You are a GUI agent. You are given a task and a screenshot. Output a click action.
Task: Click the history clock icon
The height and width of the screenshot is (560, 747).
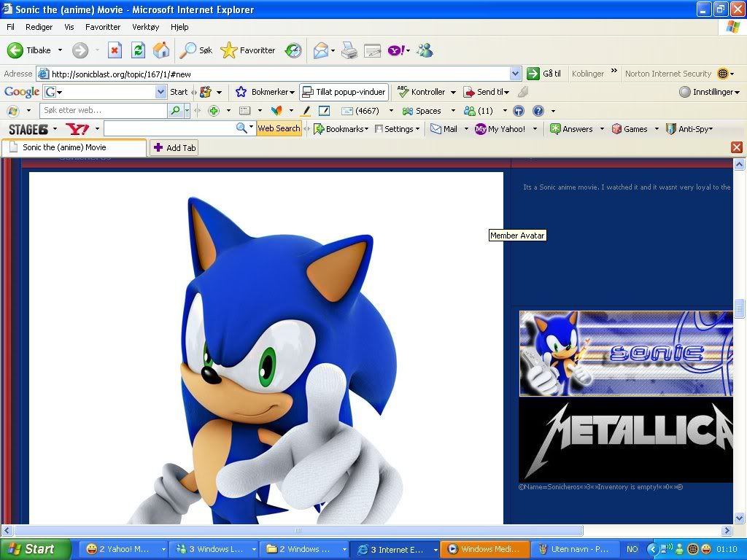[293, 50]
